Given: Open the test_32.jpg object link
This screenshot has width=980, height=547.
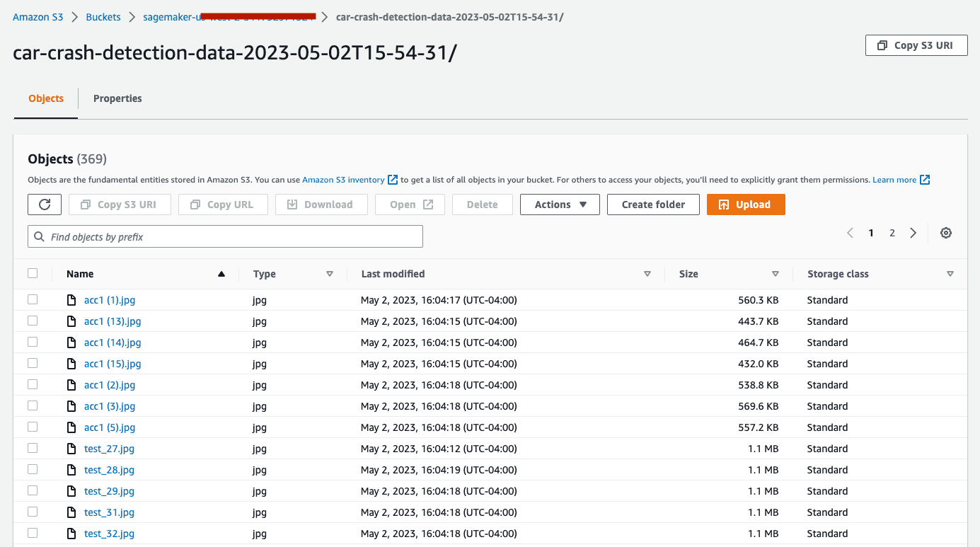Looking at the screenshot, I should 109,534.
